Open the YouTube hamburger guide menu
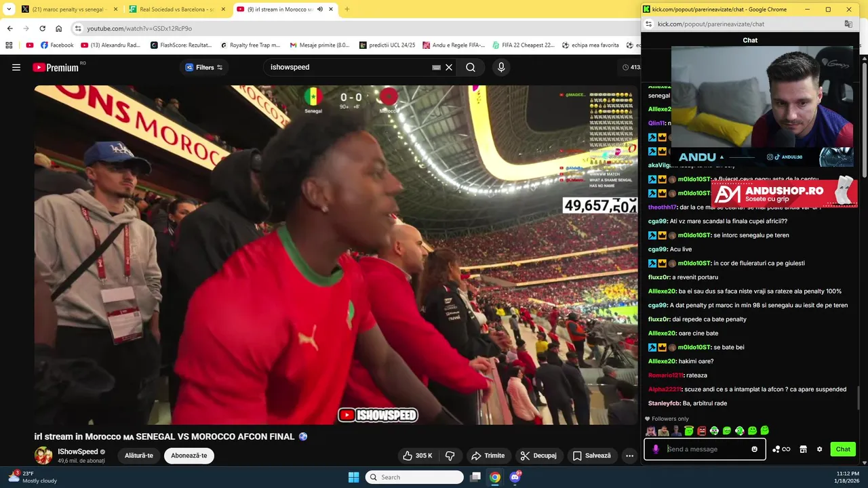Screen dimensions: 868x488 pos(16,67)
